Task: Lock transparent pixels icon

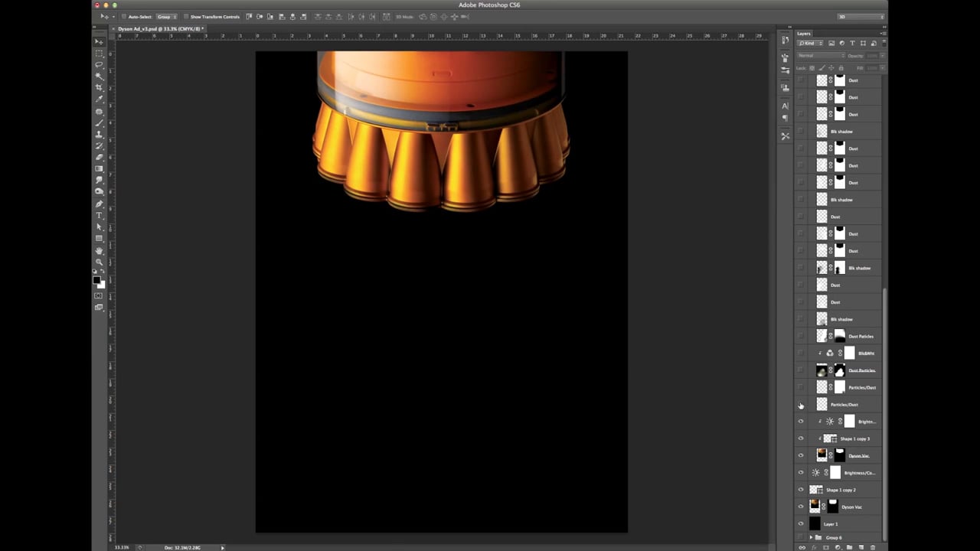Action: tap(812, 67)
